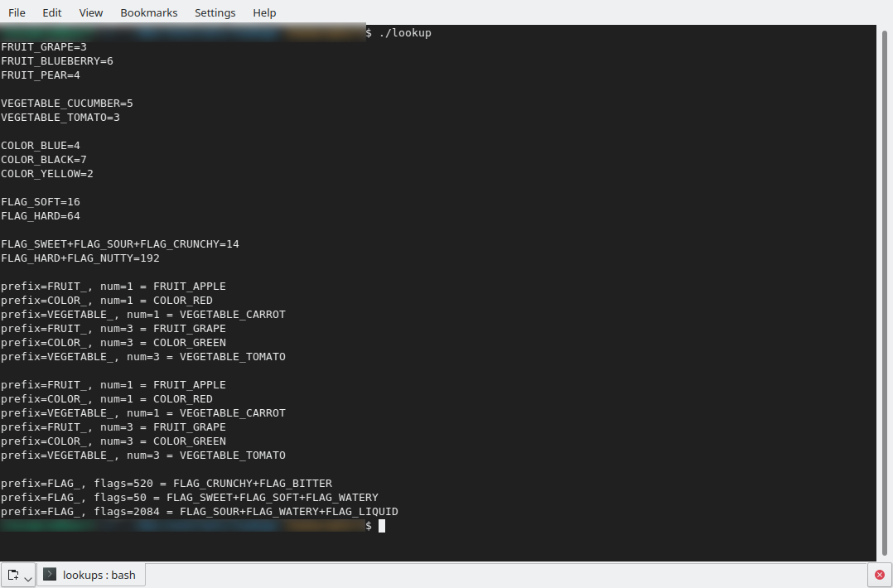Click the 'COLOR_BLACK=7' output line

tap(44, 160)
